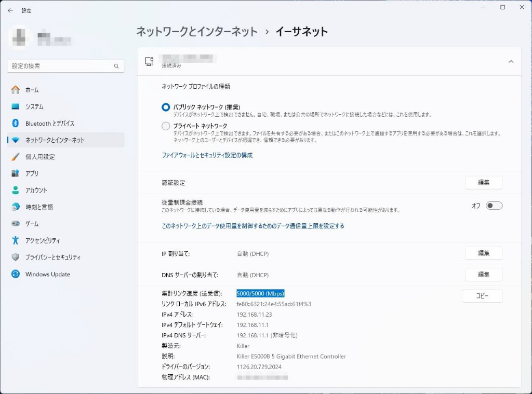Screen dimensions: 532x394
Task: Select the パブリック ネットワーク radio button
Action: (x=166, y=107)
